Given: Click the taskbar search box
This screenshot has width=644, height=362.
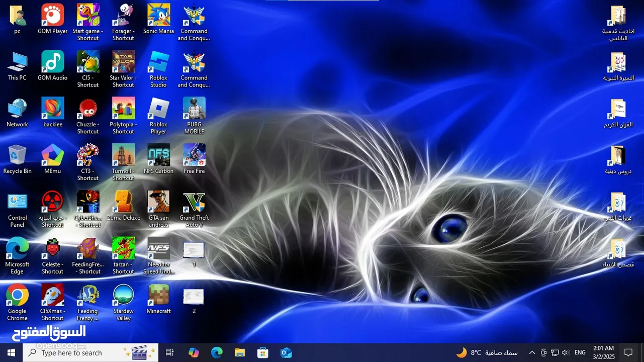Looking at the screenshot, I should 91,352.
